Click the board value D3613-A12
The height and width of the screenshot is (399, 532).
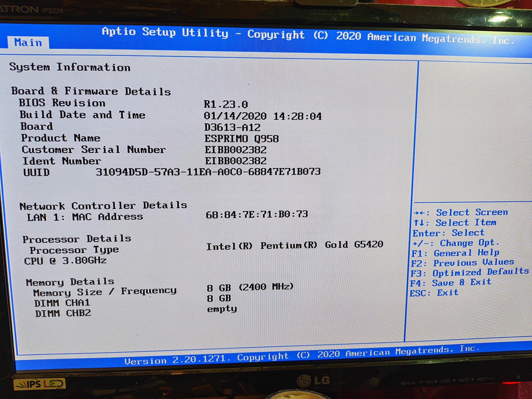[x=232, y=127]
